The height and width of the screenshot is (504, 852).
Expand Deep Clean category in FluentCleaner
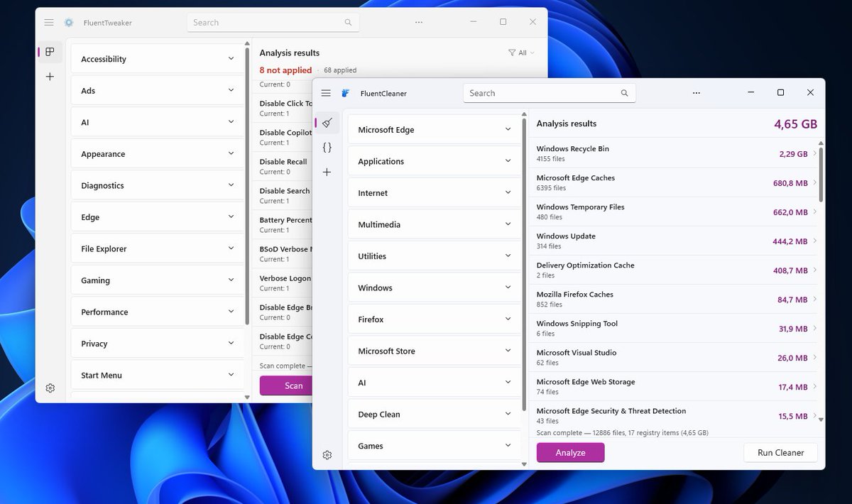pyautogui.click(x=434, y=415)
